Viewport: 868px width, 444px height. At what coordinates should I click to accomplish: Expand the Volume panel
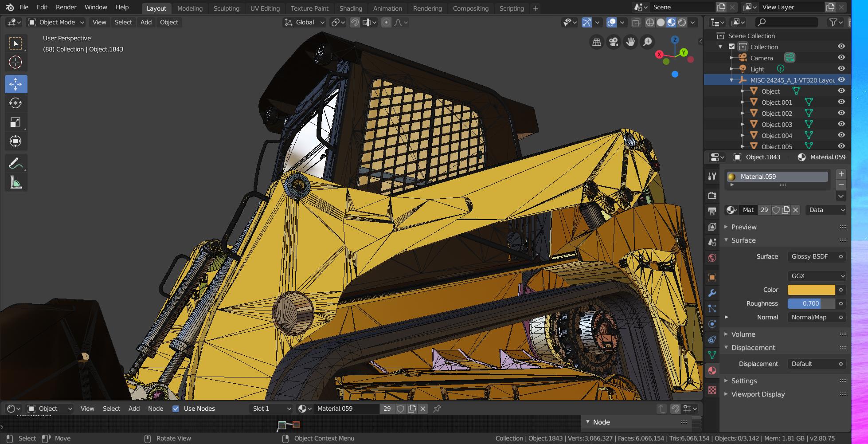[743, 334]
